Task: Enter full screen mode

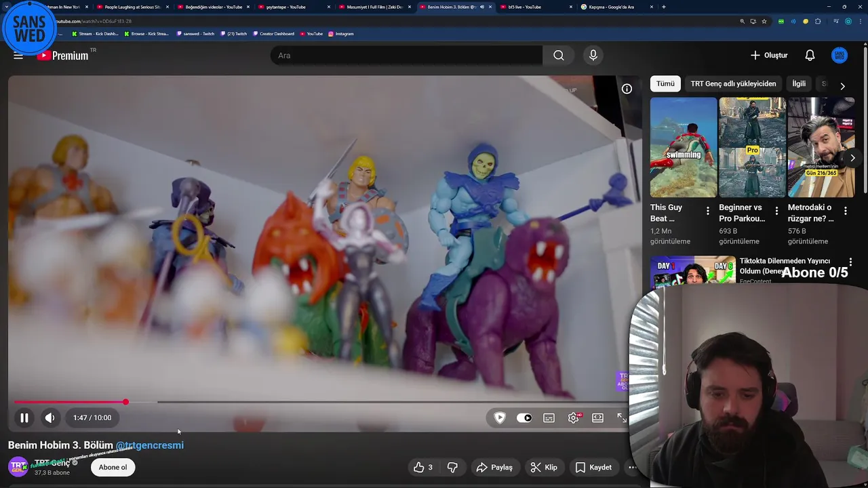Action: click(x=622, y=418)
